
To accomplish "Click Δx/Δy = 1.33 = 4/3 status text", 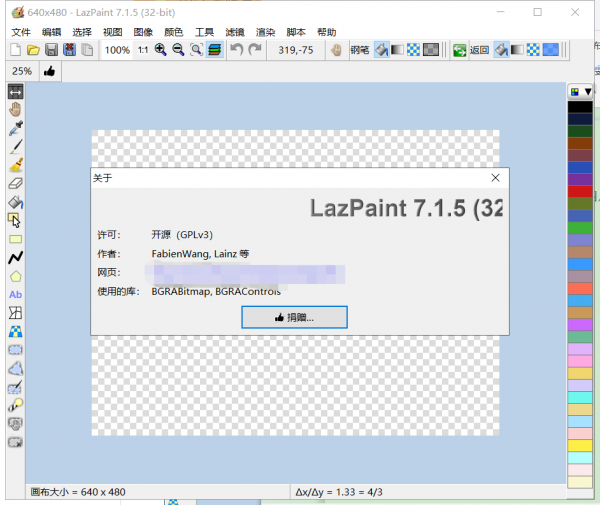I will click(x=339, y=492).
